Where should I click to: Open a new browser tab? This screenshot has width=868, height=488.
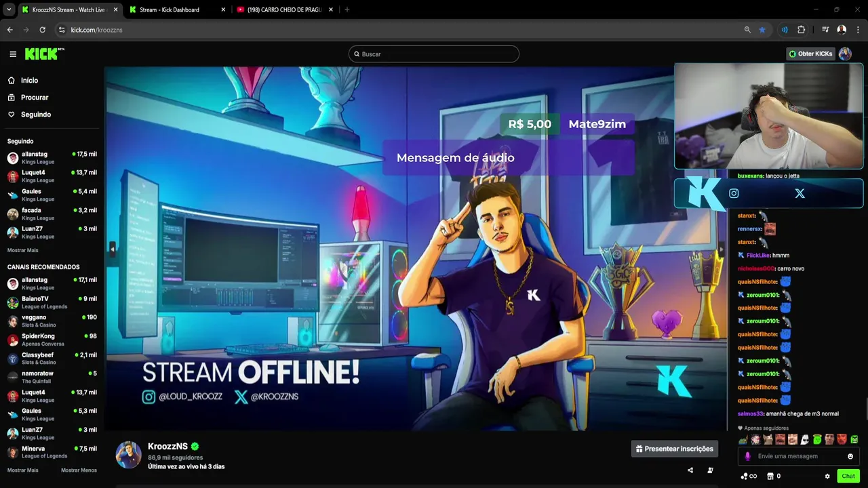(347, 9)
